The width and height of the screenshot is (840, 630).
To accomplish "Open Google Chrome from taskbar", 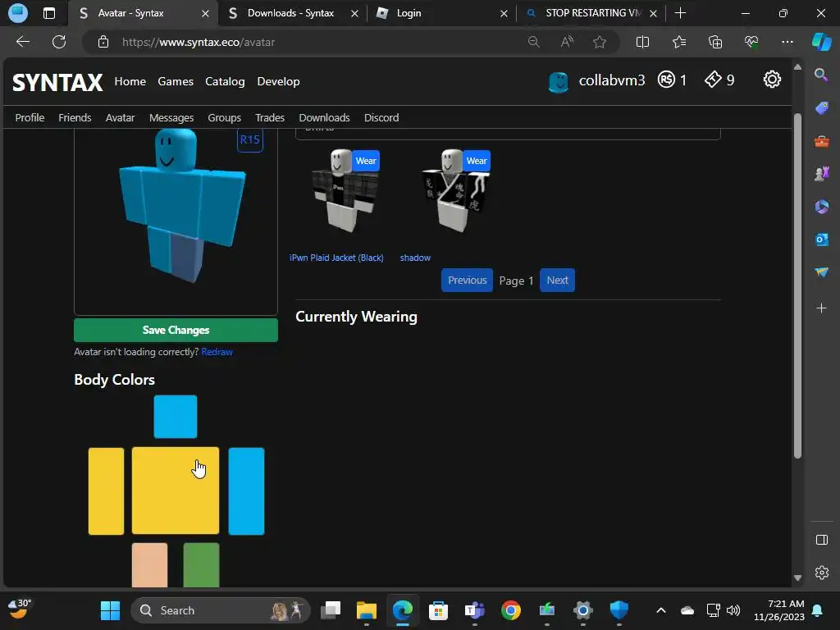I will click(510, 610).
